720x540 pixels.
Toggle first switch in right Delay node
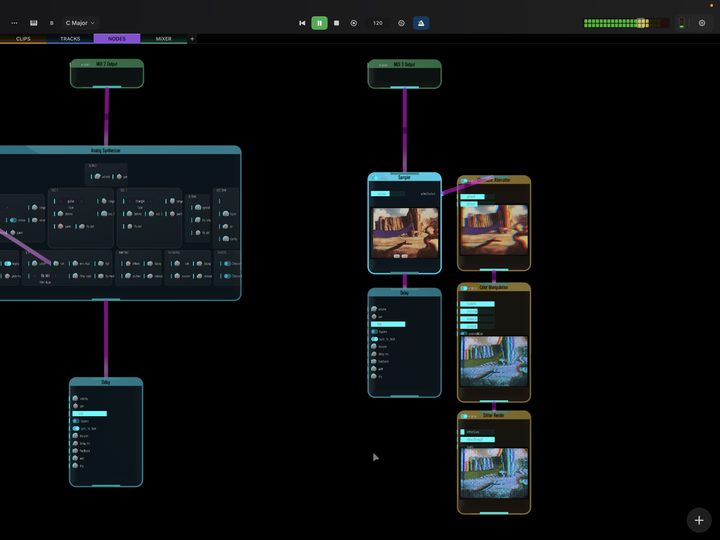pos(374,332)
